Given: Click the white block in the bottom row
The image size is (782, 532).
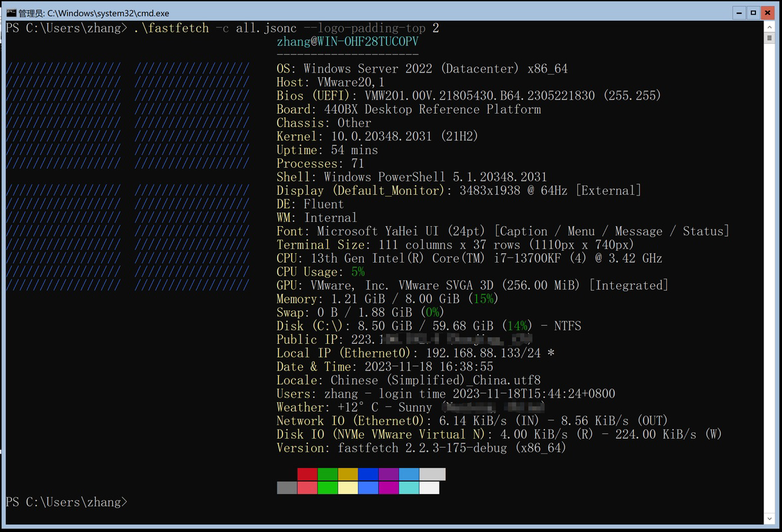Looking at the screenshot, I should point(430,487).
